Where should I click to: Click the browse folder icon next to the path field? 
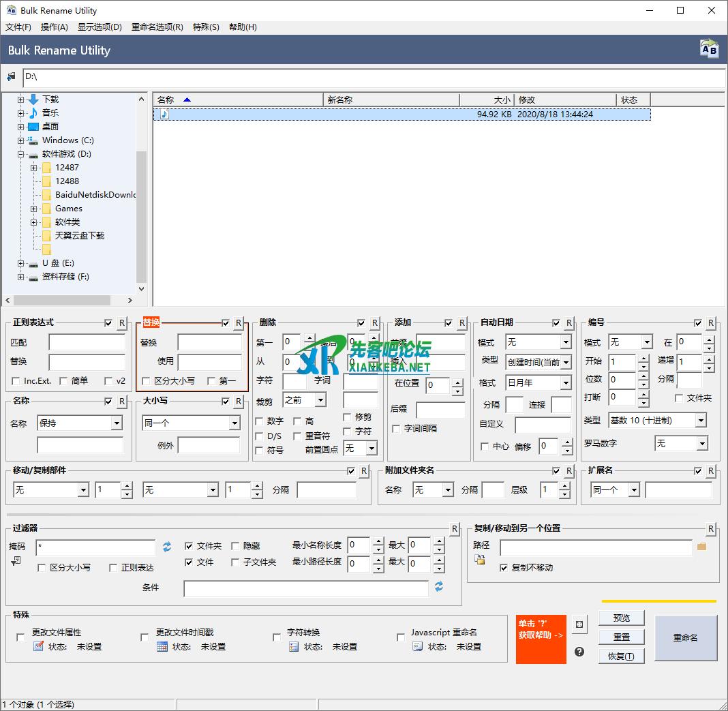[x=701, y=547]
